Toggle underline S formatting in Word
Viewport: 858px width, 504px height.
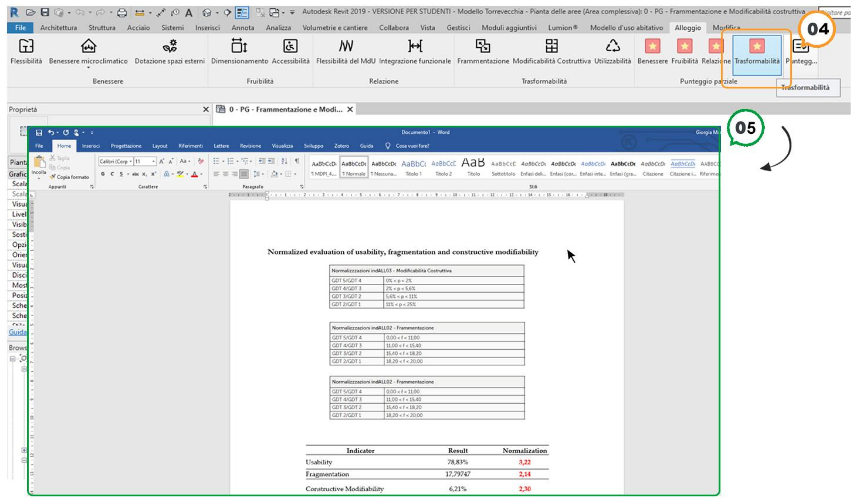coord(121,174)
